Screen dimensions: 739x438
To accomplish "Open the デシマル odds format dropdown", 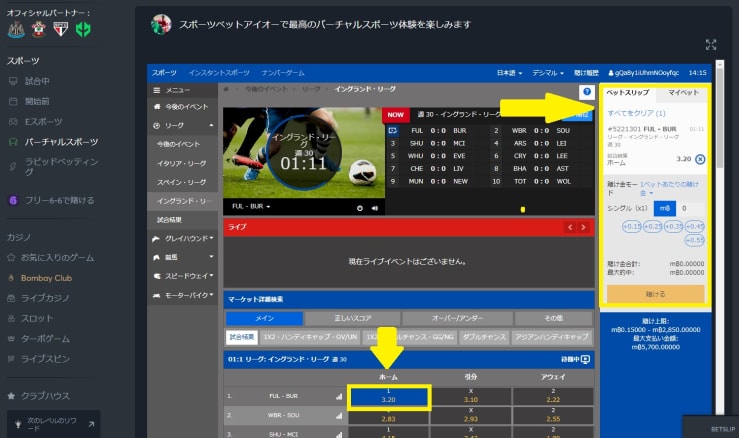I will (x=548, y=73).
